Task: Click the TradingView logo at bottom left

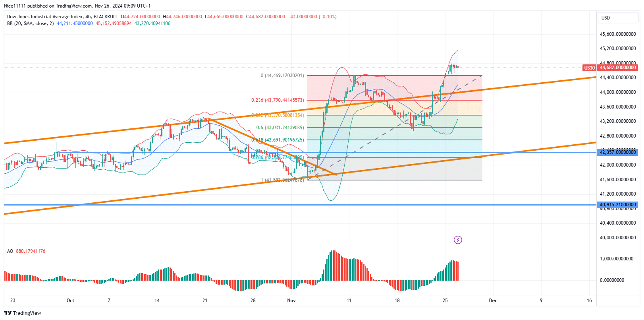Action: (23, 313)
